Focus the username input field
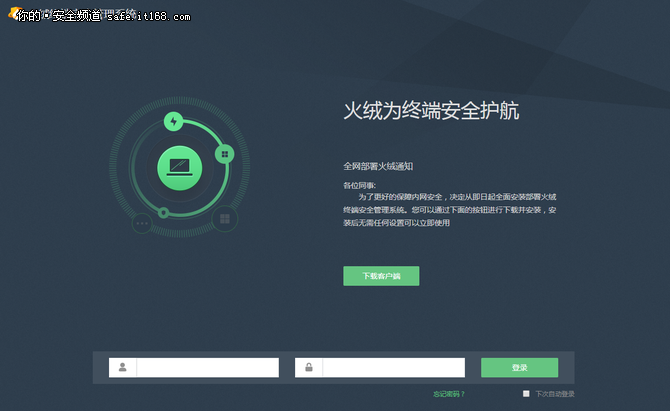 point(194,367)
